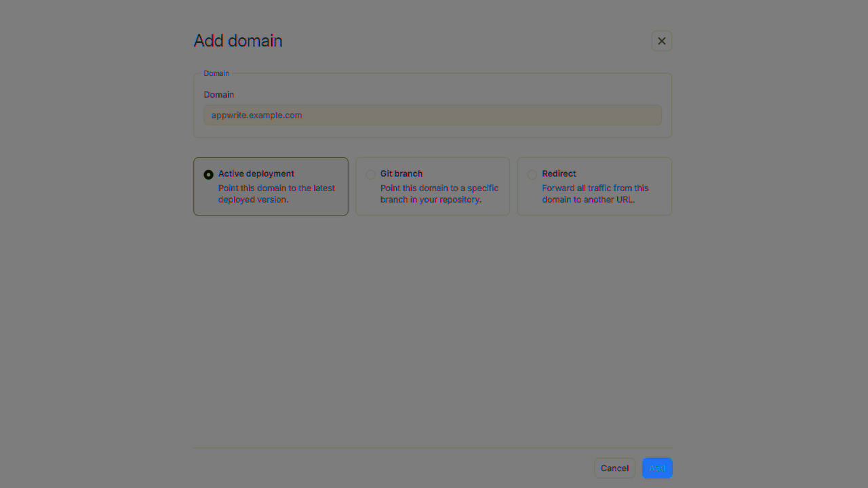Click the Git branch option card
This screenshot has height=488, width=868.
pos(432,186)
